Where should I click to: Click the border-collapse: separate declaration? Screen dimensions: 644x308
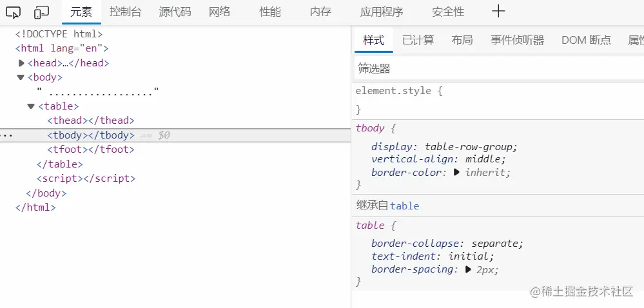click(447, 244)
